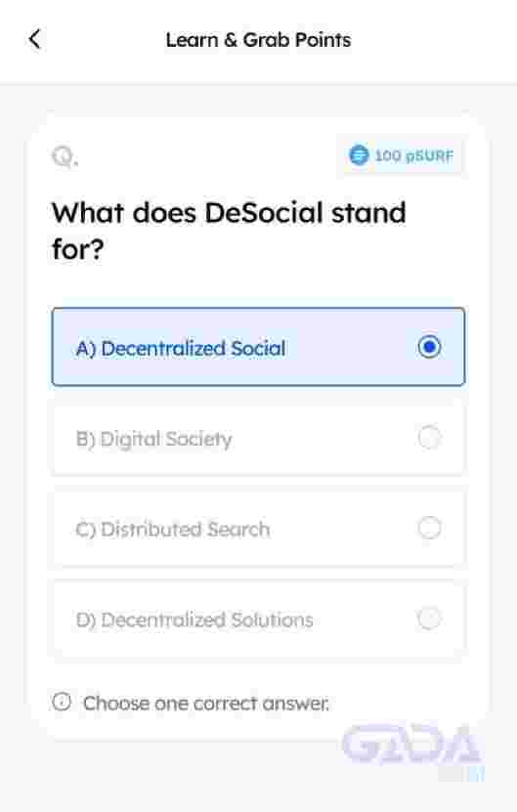Tap the GADA watermark logo
The width and height of the screenshot is (517, 812).
[x=411, y=746]
